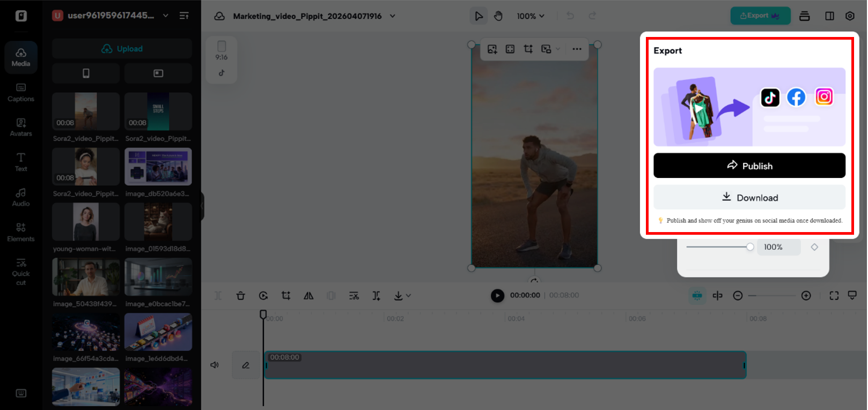Image resolution: width=868 pixels, height=410 pixels.
Task: Click the Upload button in media panel
Action: [x=122, y=48]
